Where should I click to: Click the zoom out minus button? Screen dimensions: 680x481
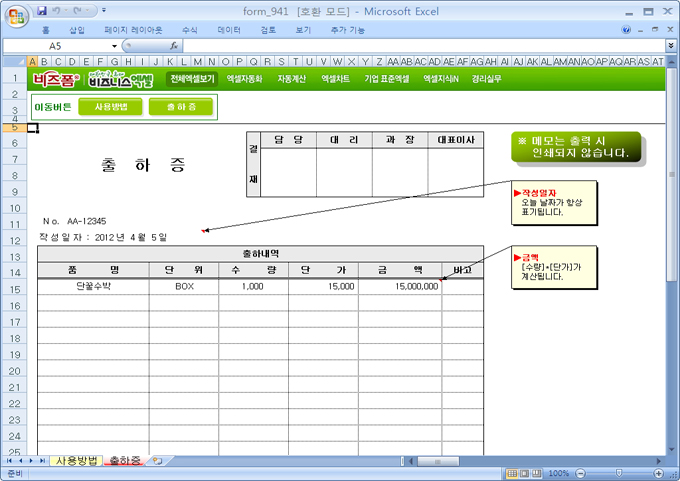click(578, 473)
